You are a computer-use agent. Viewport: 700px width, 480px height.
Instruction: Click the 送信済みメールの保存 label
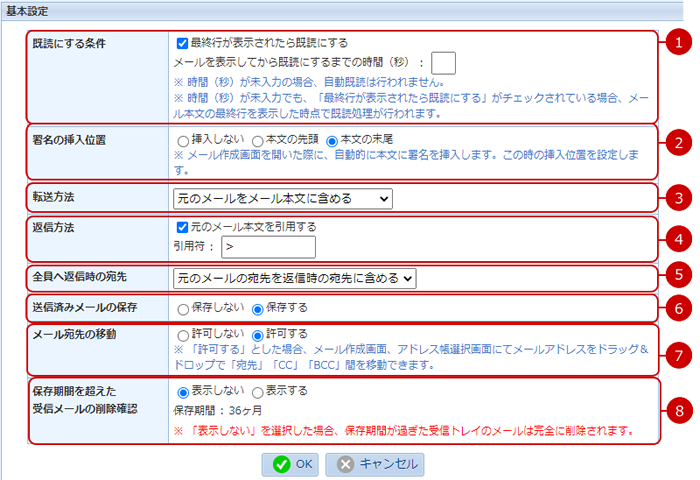click(85, 307)
